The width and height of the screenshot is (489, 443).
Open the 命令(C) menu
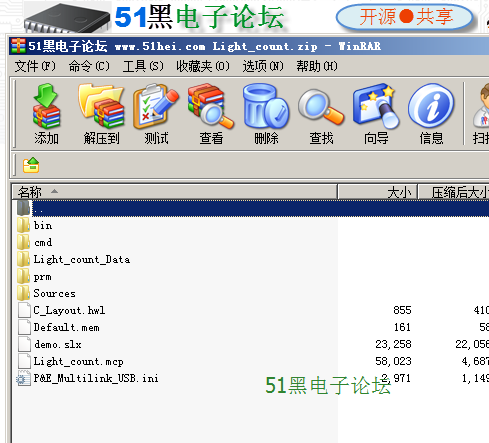[x=89, y=66]
